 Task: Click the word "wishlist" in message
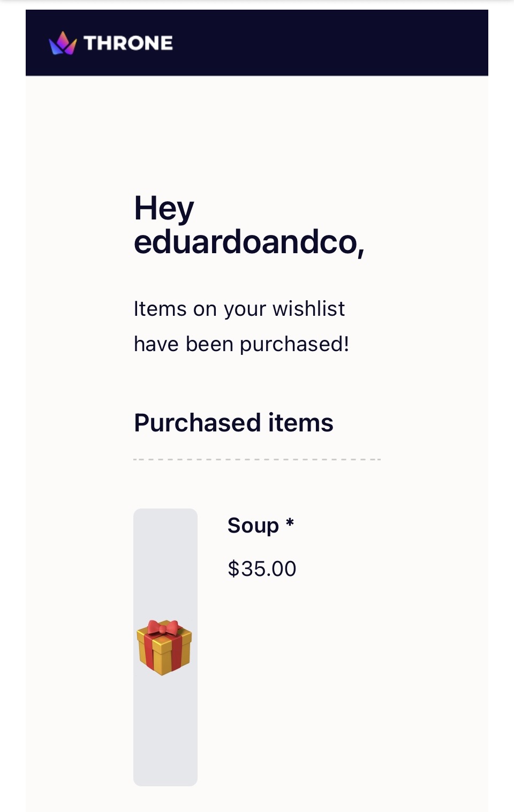click(308, 309)
